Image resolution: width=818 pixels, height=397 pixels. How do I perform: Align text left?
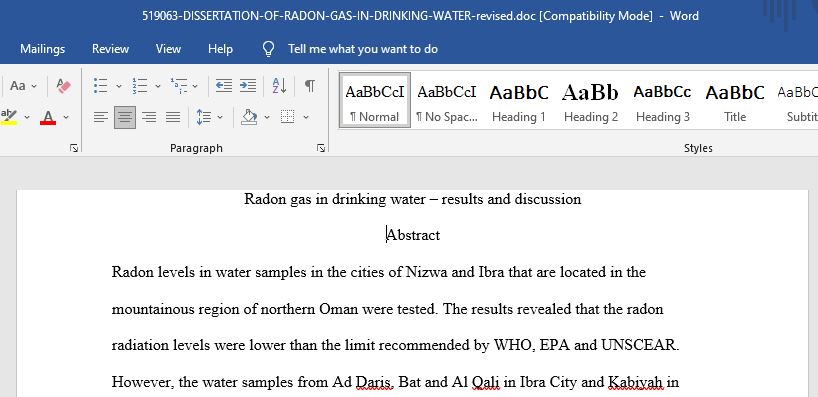click(x=101, y=117)
